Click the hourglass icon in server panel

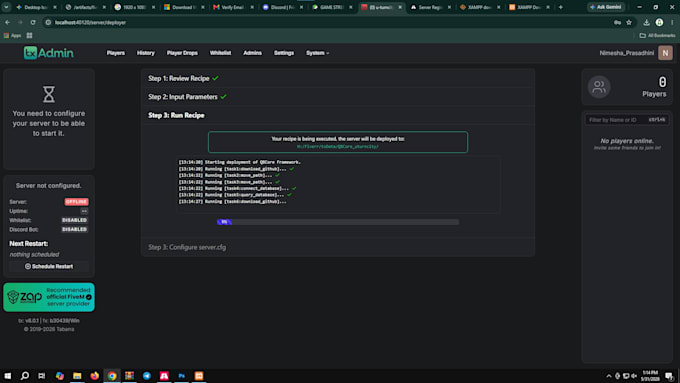click(49, 94)
